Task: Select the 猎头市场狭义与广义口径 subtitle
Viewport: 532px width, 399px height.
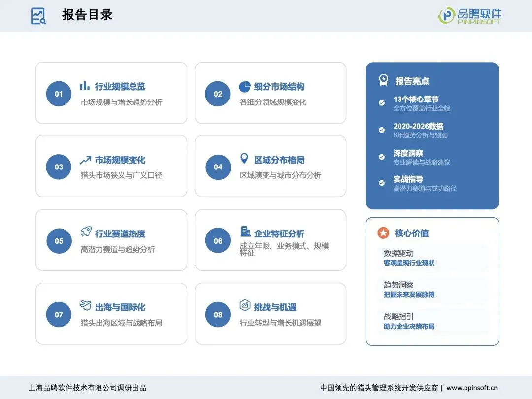Action: [x=122, y=175]
